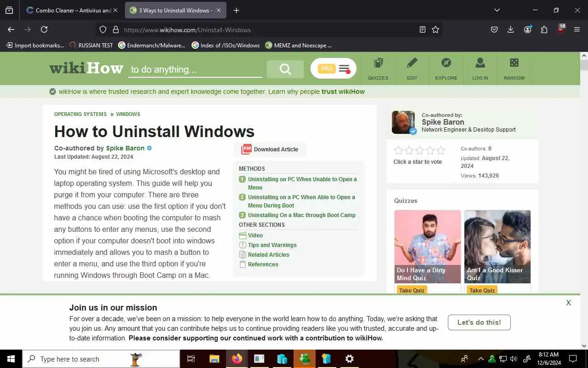List all tabs dropdown arrow
The height and width of the screenshot is (368, 588).
(497, 10)
